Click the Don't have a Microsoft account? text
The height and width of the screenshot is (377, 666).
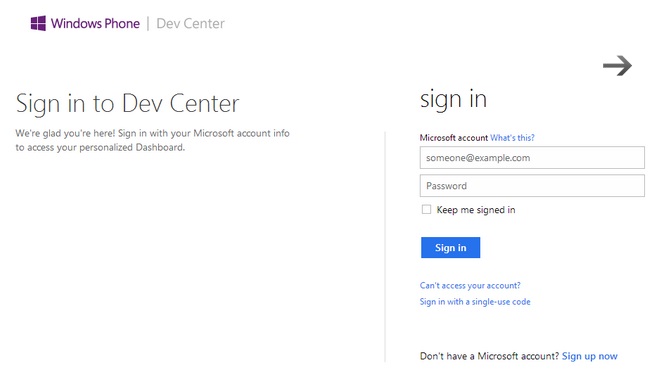(x=490, y=356)
